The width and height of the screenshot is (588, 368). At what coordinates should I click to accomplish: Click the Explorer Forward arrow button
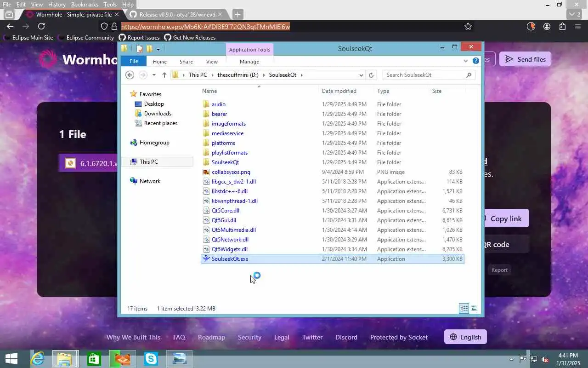click(143, 75)
